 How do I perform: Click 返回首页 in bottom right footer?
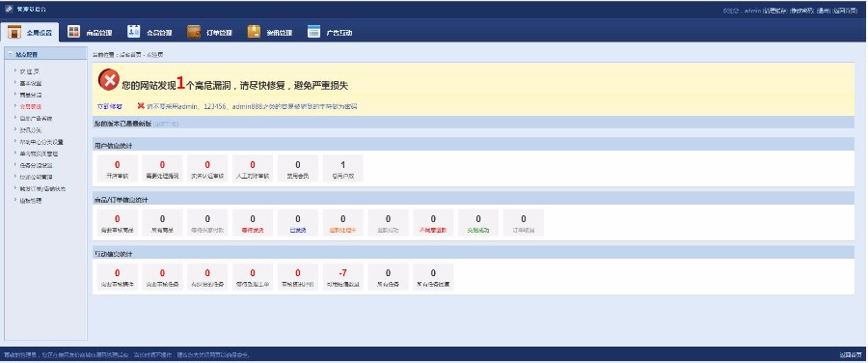[851, 354]
